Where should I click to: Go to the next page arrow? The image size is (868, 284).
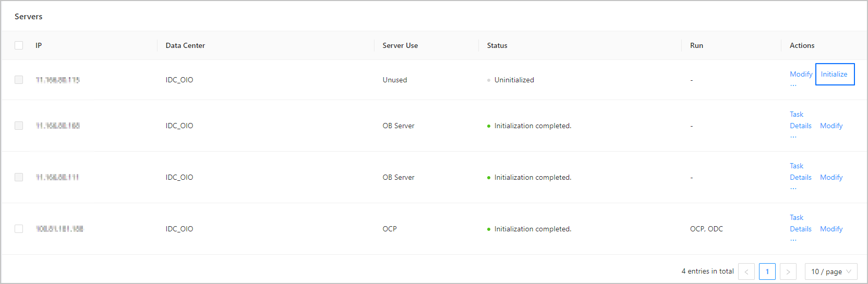coord(788,271)
